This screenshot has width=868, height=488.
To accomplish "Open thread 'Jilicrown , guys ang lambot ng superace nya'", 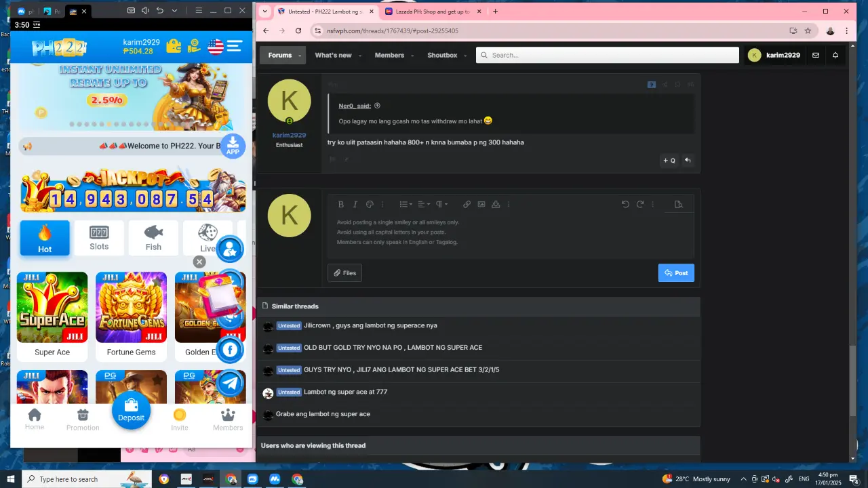I will pyautogui.click(x=370, y=325).
